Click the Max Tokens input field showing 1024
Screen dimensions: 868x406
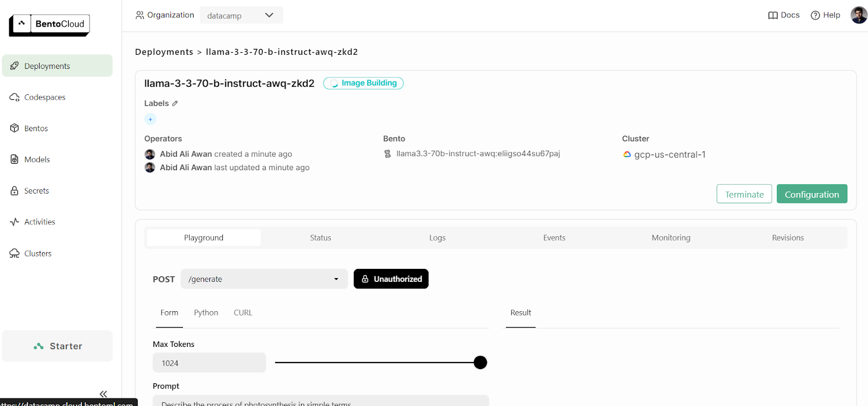(x=209, y=363)
